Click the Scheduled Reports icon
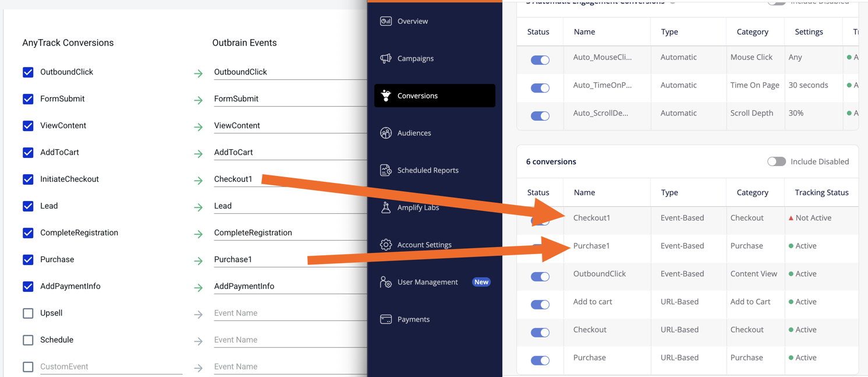Screen dimensions: 868x377 coord(385,170)
